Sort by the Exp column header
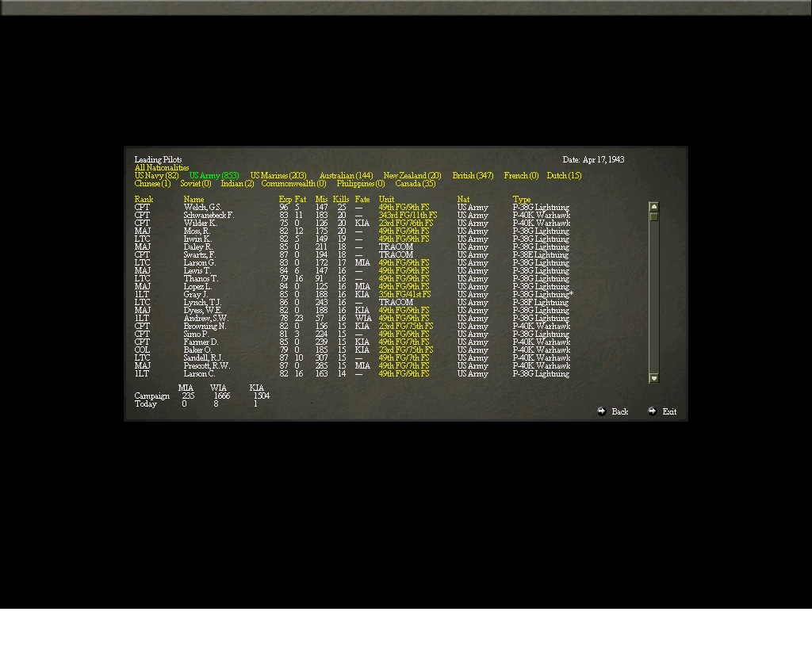The height and width of the screenshot is (646, 812). pyautogui.click(x=285, y=199)
